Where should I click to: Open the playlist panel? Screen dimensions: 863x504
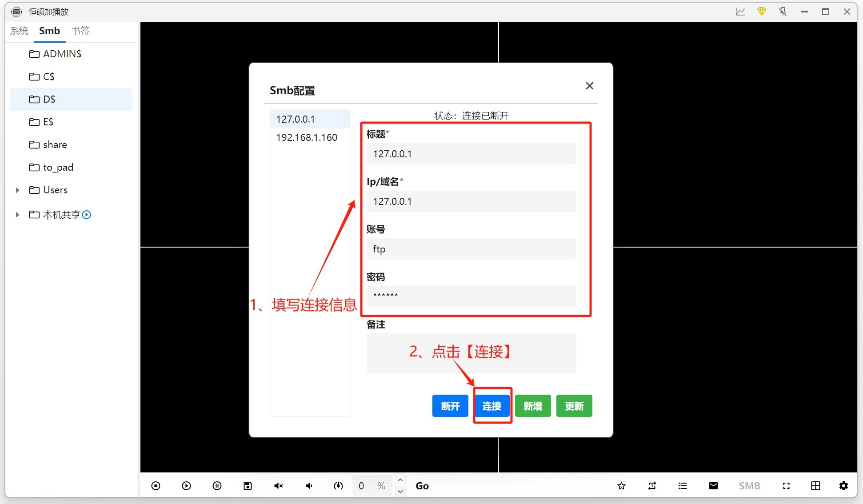coord(683,486)
